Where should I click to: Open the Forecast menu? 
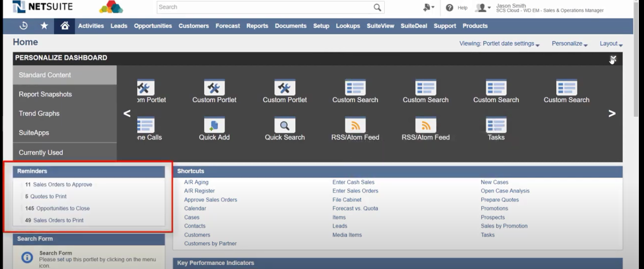tap(228, 26)
